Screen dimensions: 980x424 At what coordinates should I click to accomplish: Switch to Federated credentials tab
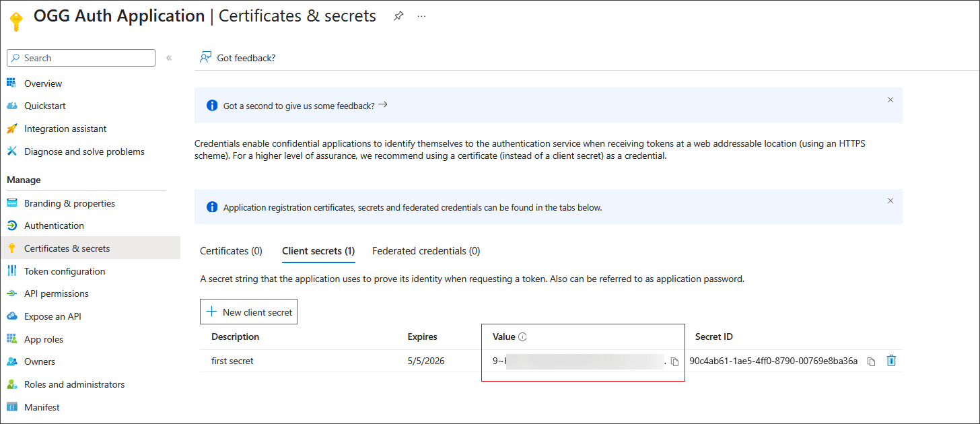[x=425, y=250]
